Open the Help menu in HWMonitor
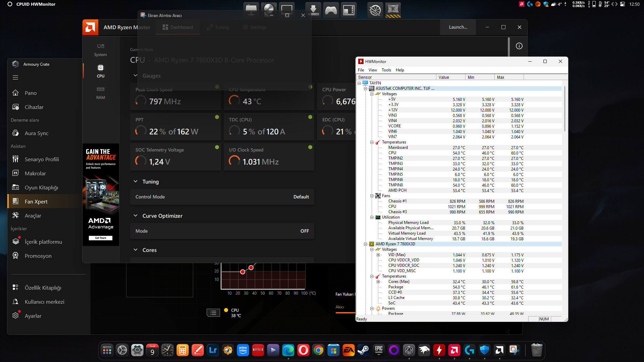This screenshot has width=644, height=362. point(400,70)
